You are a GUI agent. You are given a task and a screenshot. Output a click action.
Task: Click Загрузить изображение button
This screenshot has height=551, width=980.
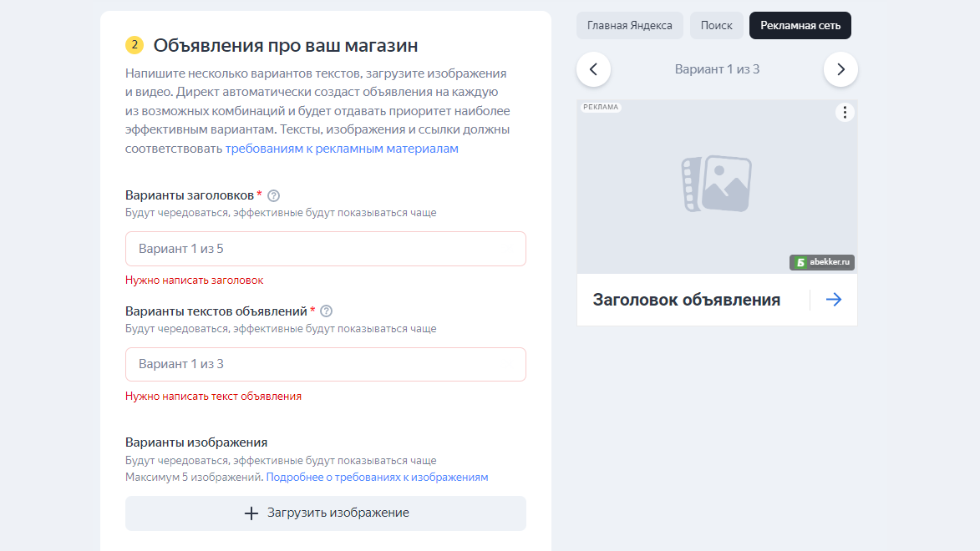coord(326,513)
